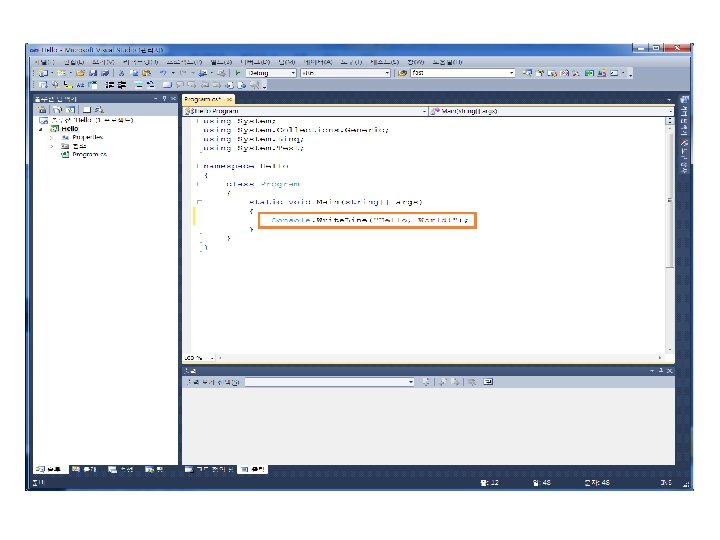Click the Solution Explorer icon in the Standard toolbar
Image resolution: width=720 pixels, height=540 pixels.
click(x=527, y=73)
